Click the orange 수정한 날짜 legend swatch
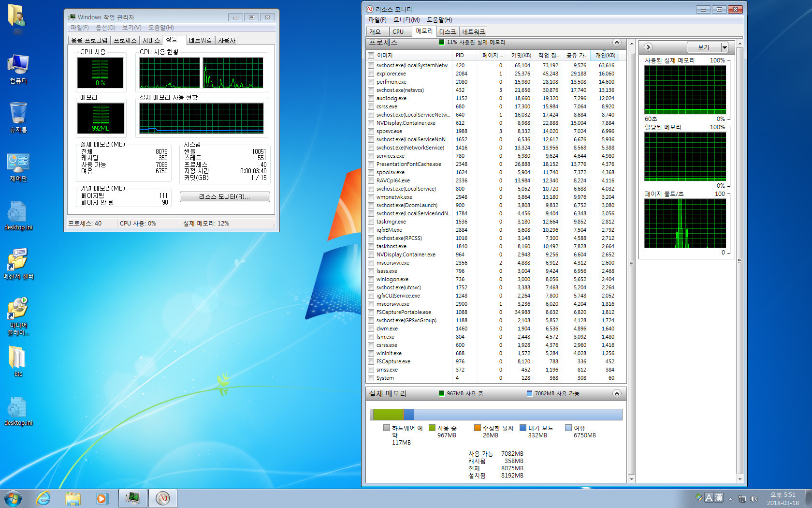 point(478,428)
